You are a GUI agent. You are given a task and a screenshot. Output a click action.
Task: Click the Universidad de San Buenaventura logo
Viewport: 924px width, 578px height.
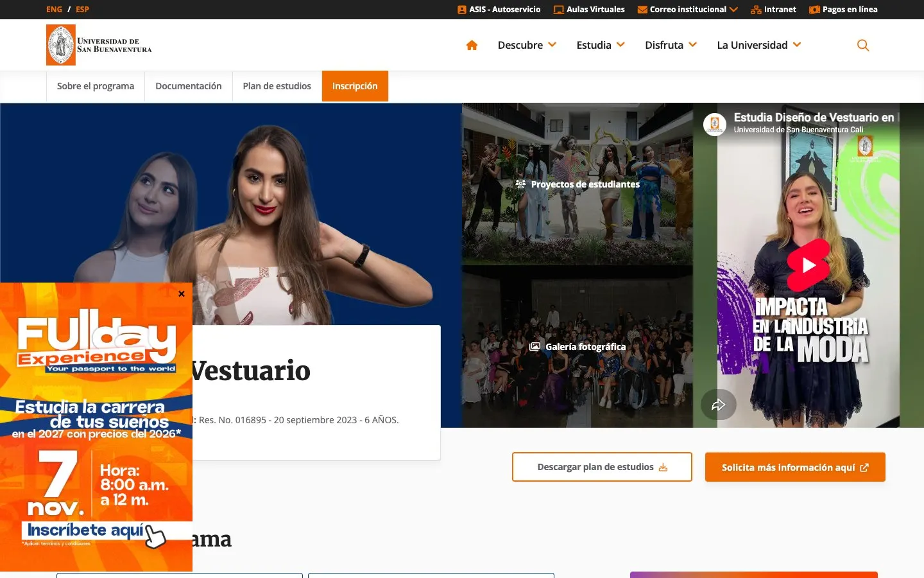tap(99, 45)
